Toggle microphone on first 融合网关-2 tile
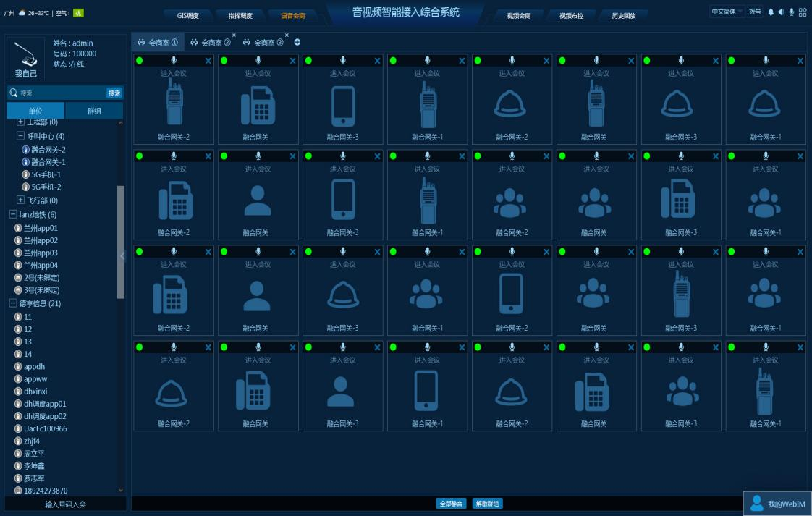Image resolution: width=812 pixels, height=516 pixels. tap(174, 61)
